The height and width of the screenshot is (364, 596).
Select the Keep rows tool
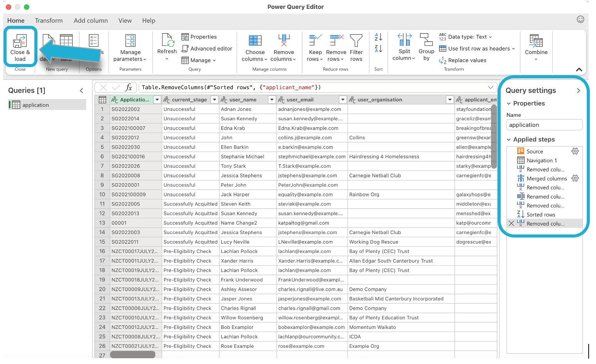(315, 41)
